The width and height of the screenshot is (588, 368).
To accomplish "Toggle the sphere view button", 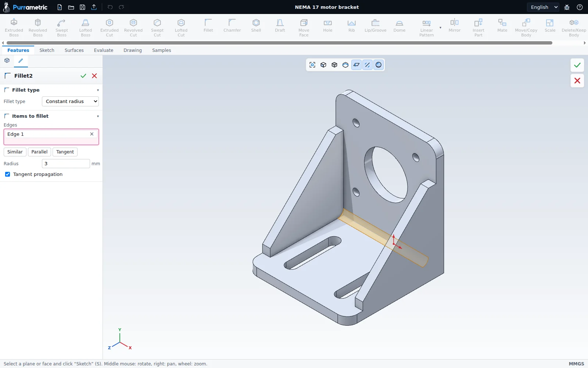I will click(x=379, y=65).
